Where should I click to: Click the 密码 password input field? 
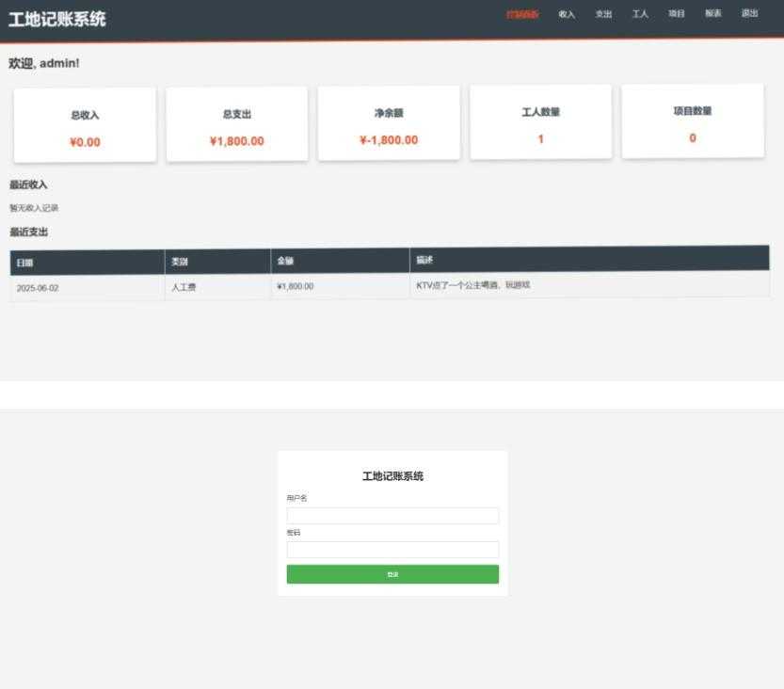(x=392, y=549)
